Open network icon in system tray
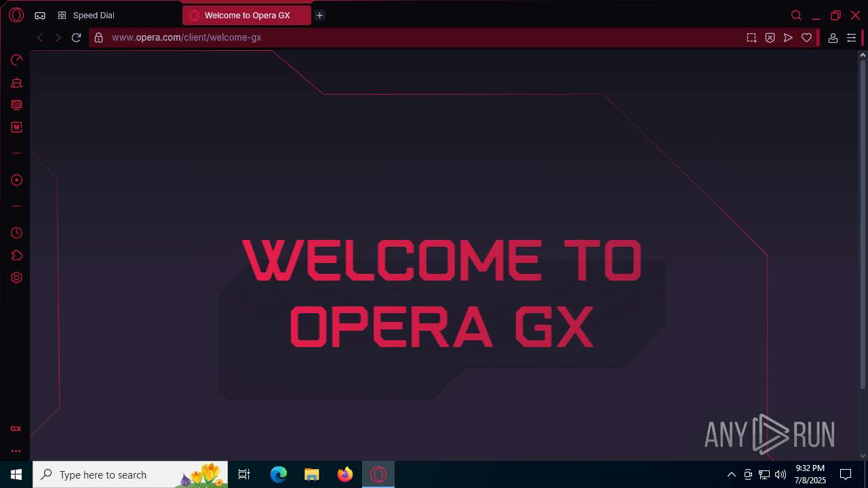The width and height of the screenshot is (868, 488). (x=764, y=474)
